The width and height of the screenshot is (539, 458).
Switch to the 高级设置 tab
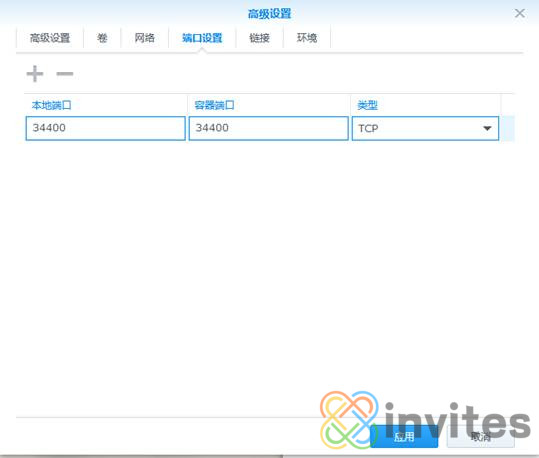click(x=50, y=37)
